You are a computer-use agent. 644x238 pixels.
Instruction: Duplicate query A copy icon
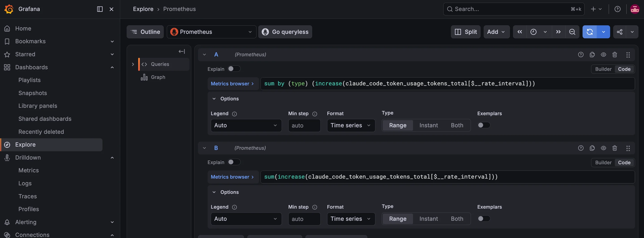tap(592, 54)
